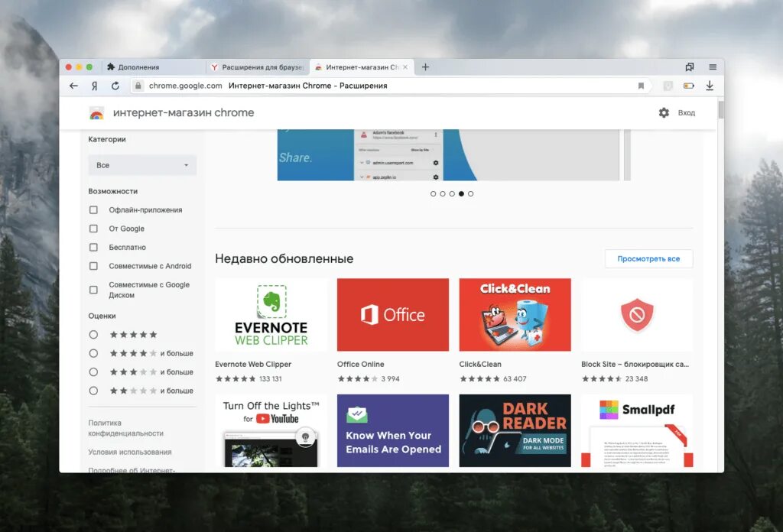Screen dimensions: 783x532
Task: Click the Office Online title text
Action: [361, 365]
